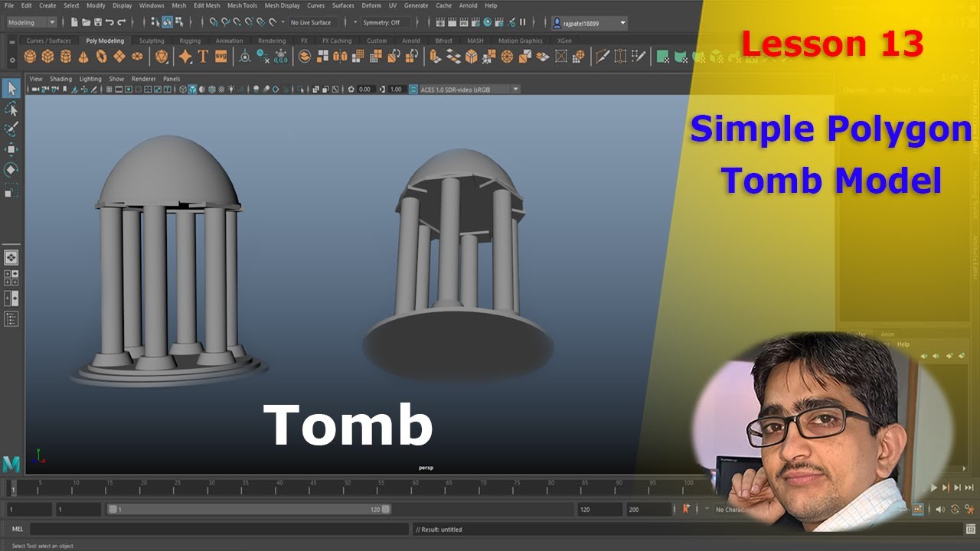The image size is (980, 551).
Task: Create a polygon cone from the shelf
Action: (x=83, y=56)
